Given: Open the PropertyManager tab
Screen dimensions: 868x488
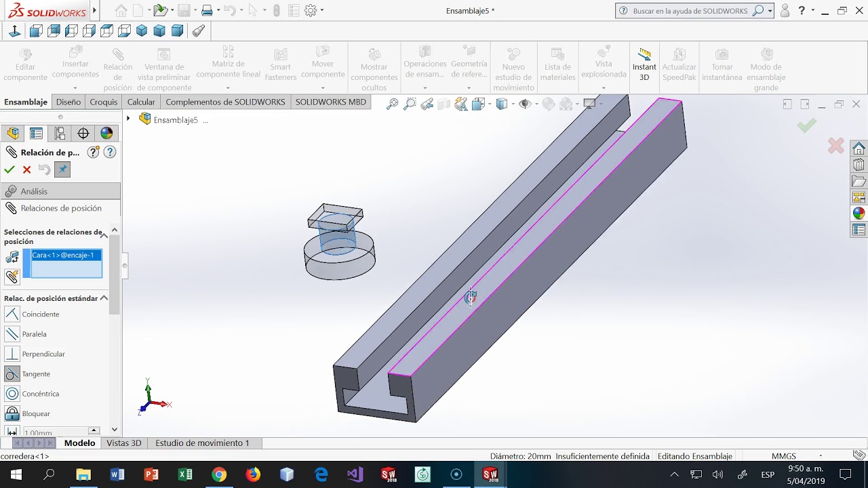Looking at the screenshot, I should click(x=36, y=134).
